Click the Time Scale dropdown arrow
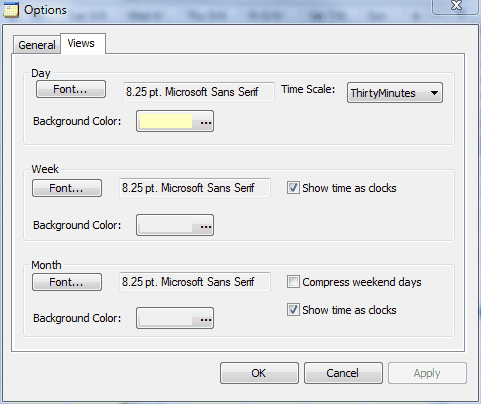481x404 pixels. click(x=434, y=93)
